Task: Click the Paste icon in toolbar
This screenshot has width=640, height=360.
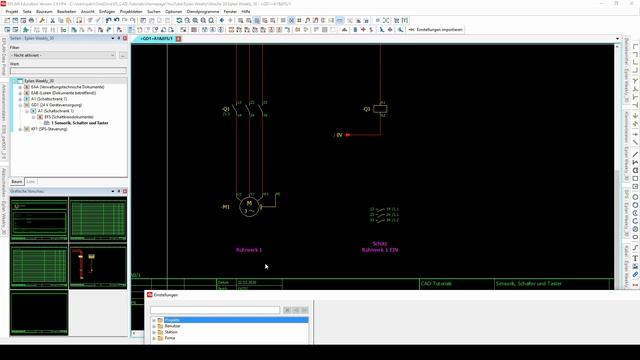Action: 69,20
